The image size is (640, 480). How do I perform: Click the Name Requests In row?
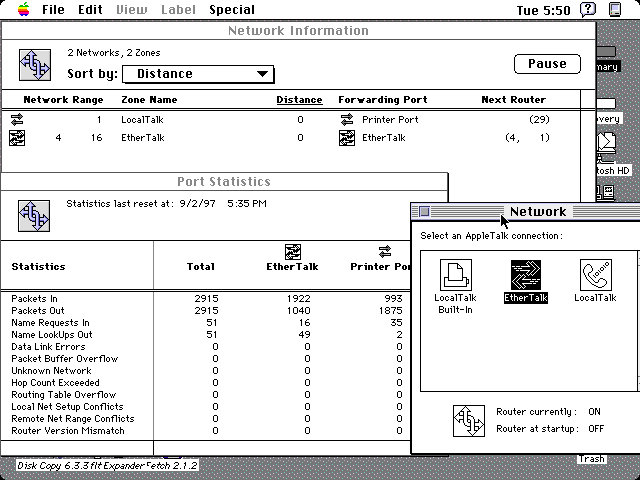(207, 323)
